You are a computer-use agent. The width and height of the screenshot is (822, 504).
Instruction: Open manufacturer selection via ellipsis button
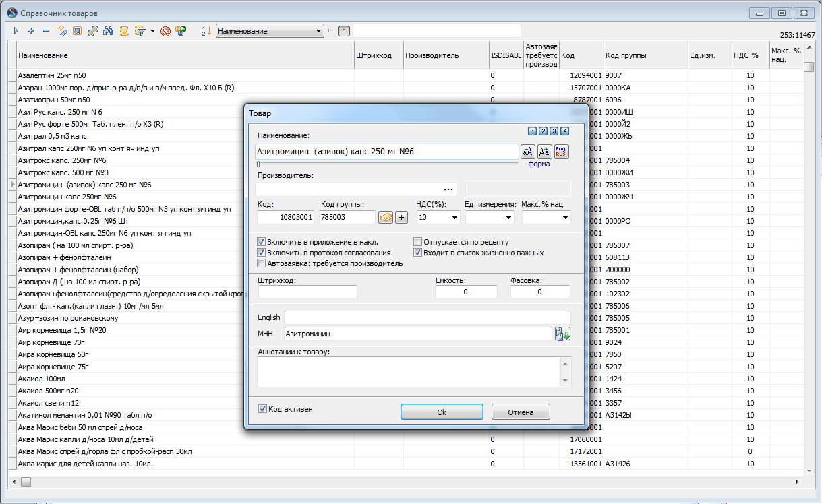(x=448, y=189)
